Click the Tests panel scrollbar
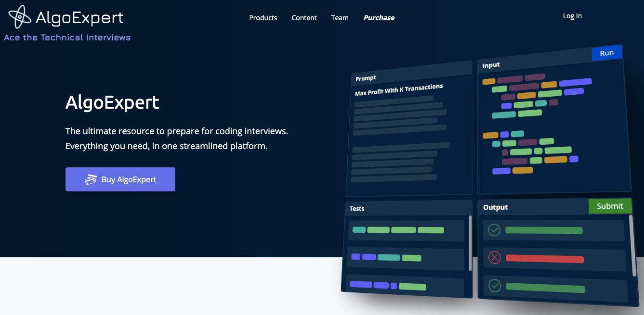Viewport: 644px width, 315px height. click(x=470, y=243)
